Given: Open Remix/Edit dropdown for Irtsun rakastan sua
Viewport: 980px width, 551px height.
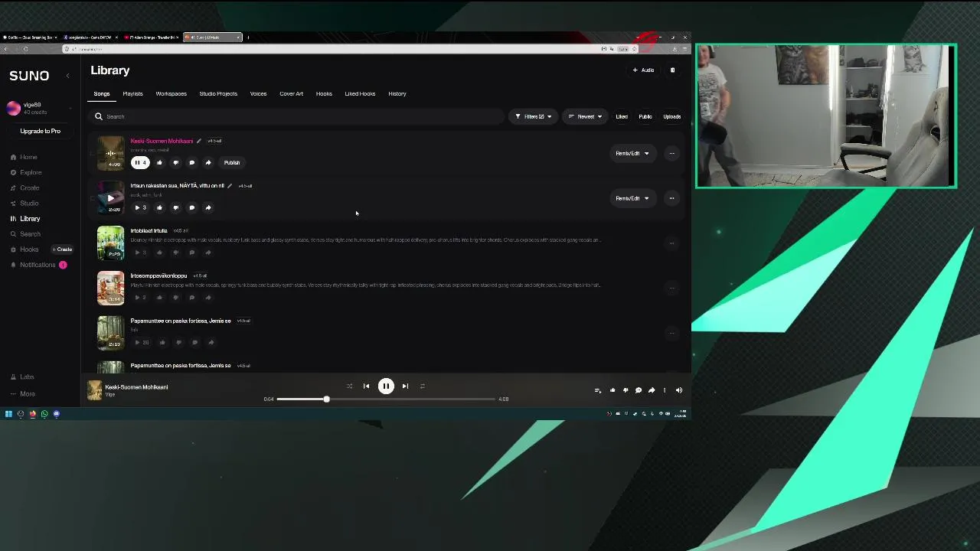Looking at the screenshot, I should pyautogui.click(x=632, y=198).
